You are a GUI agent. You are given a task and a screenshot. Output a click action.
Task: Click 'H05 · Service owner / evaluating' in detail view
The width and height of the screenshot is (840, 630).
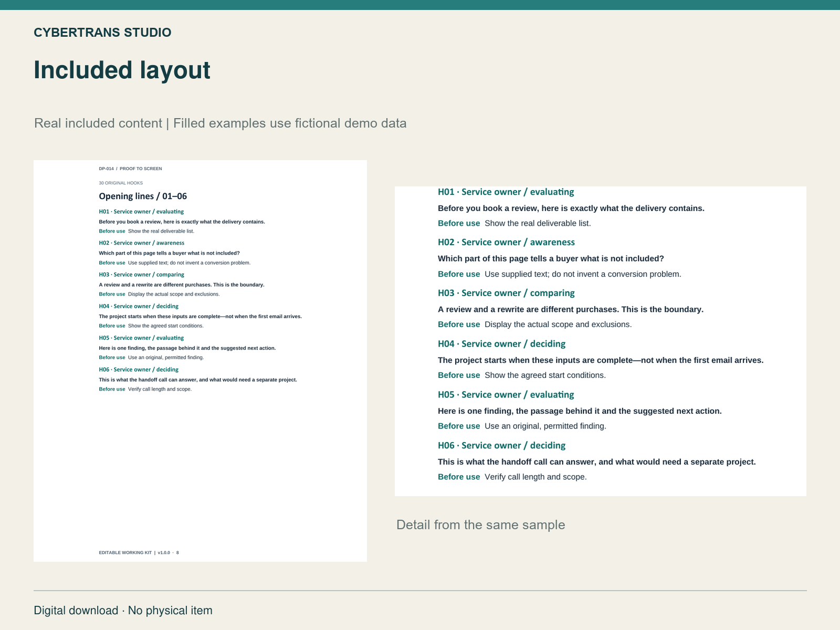pyautogui.click(x=506, y=395)
